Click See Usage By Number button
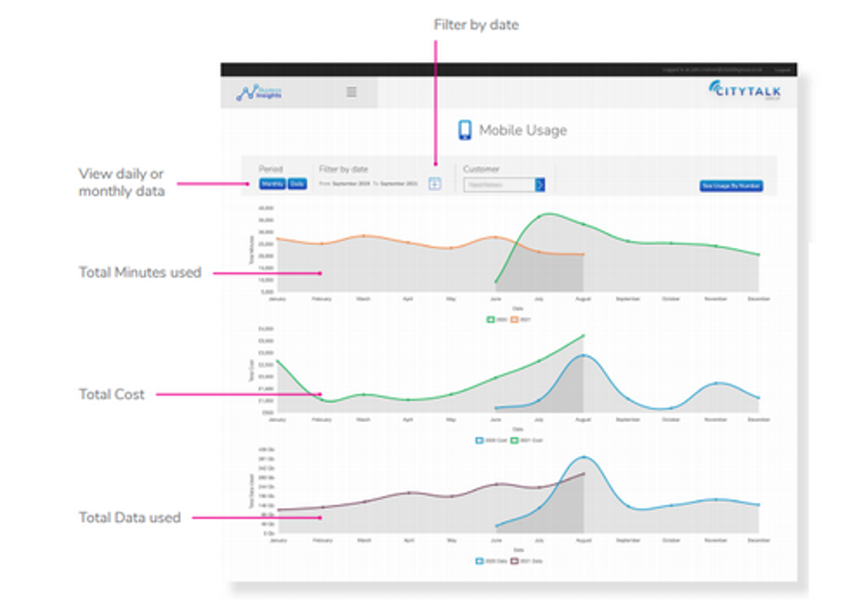The width and height of the screenshot is (867, 616). point(732,186)
